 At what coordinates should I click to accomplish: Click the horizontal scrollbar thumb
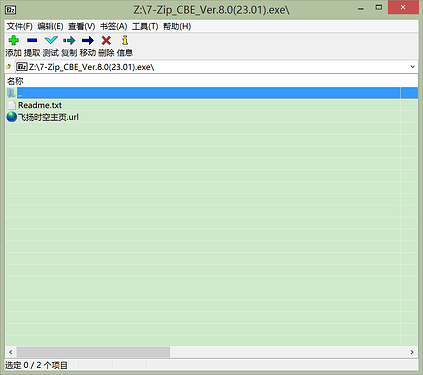click(93, 352)
